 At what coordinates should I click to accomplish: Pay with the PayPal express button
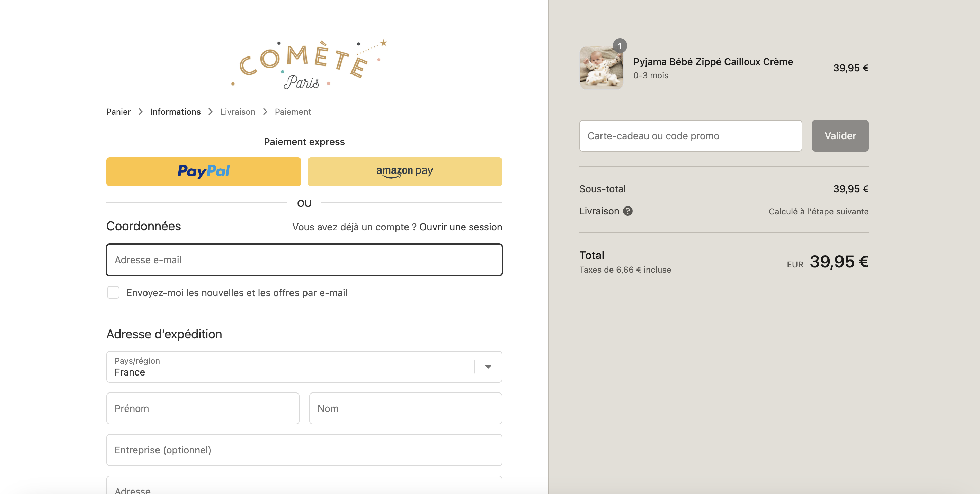204,171
